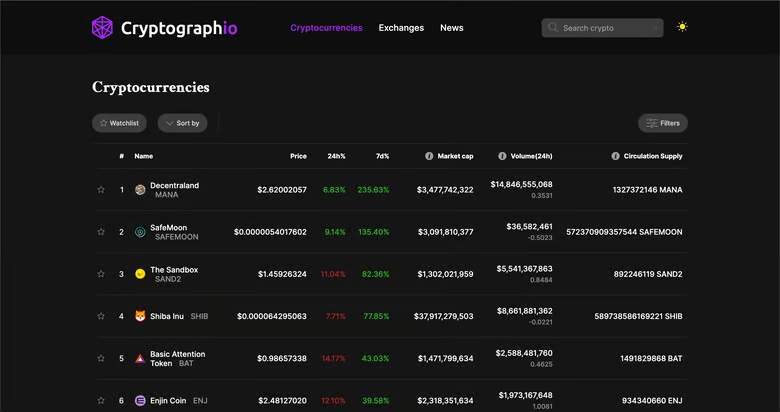Open the Cryptocurrencies nav tab
This screenshot has height=412, width=780.
(326, 28)
